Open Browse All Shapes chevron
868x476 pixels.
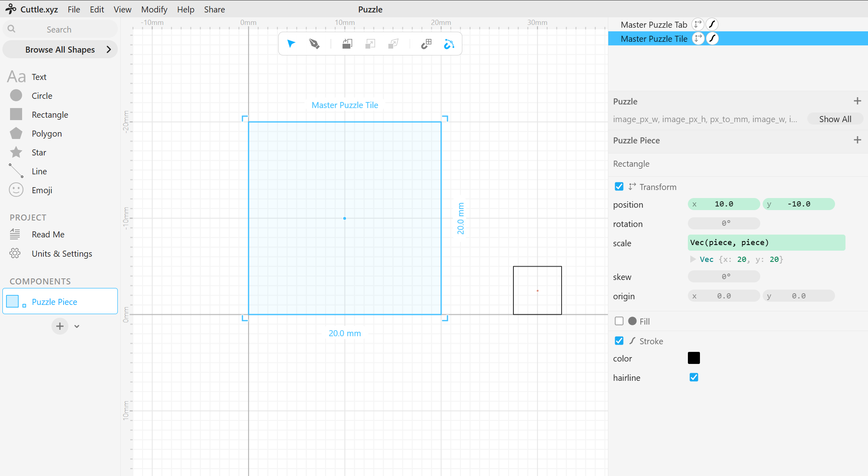(x=109, y=49)
